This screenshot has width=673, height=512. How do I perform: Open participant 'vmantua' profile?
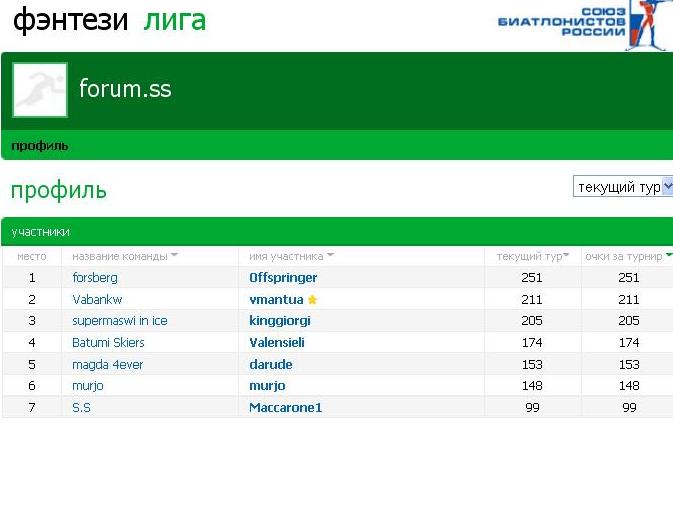(276, 300)
